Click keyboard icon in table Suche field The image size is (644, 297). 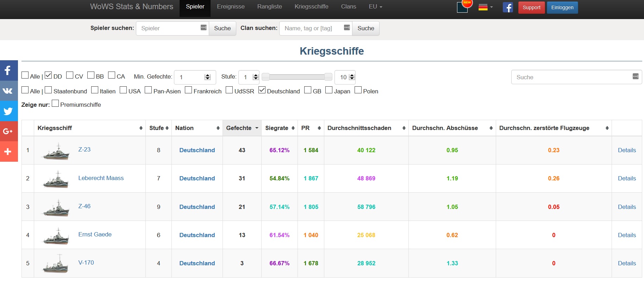click(636, 76)
